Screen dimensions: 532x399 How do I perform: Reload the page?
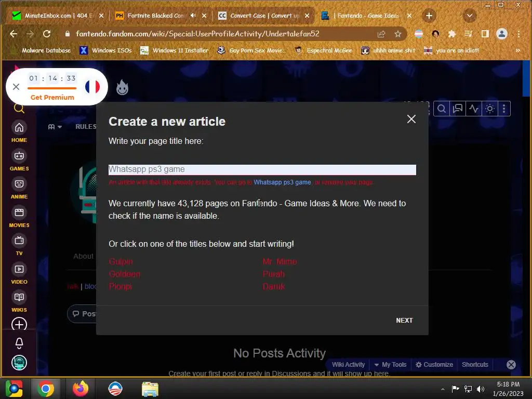tap(47, 34)
